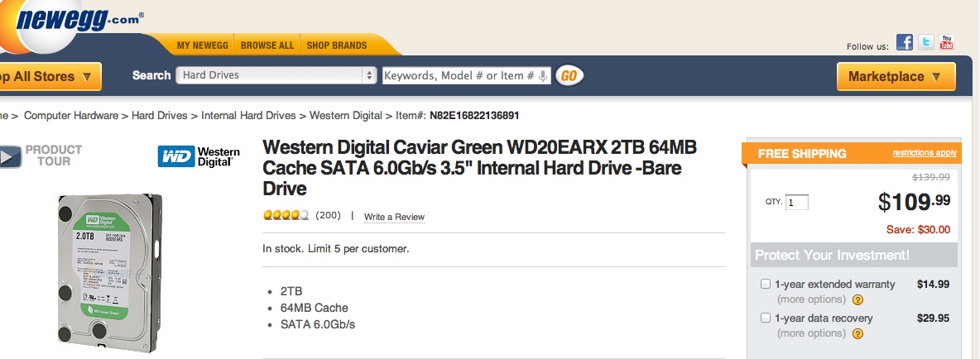980x359 pixels.
Task: Open the Western Digital brand logo
Action: (199, 156)
